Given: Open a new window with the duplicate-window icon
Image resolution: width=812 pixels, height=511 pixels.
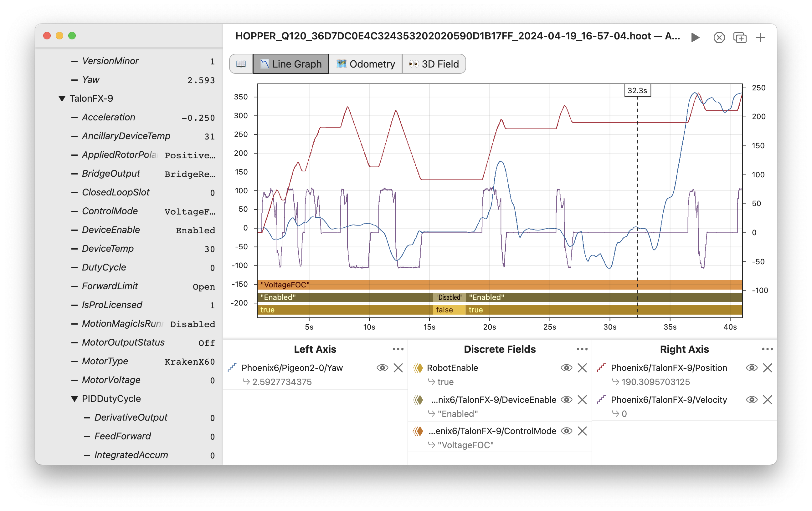Looking at the screenshot, I should tap(740, 38).
